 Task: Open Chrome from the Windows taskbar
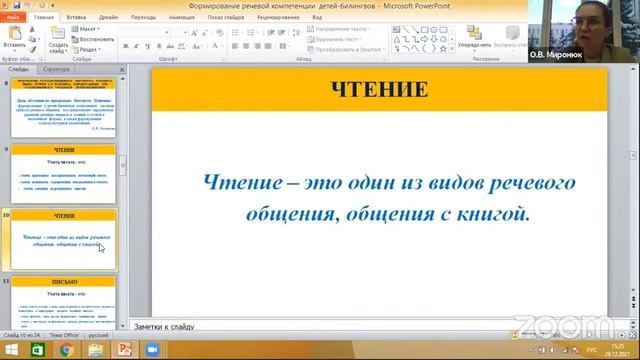(67, 350)
